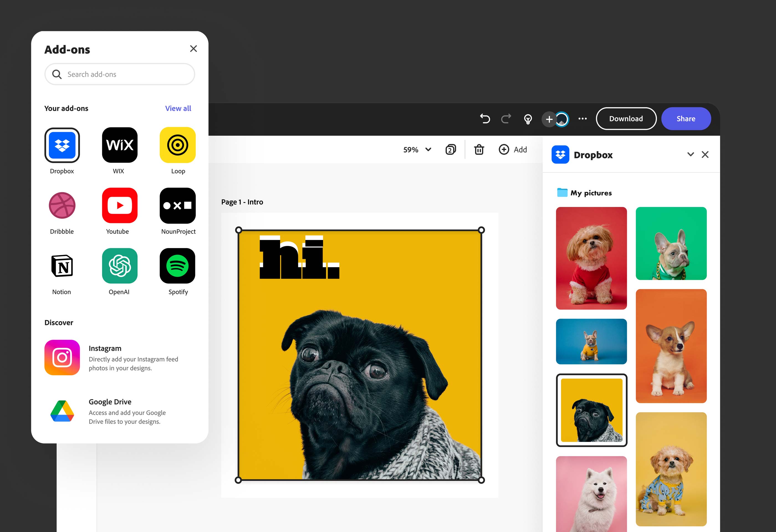Click the Discover heading
This screenshot has height=532, width=776.
[x=59, y=323]
